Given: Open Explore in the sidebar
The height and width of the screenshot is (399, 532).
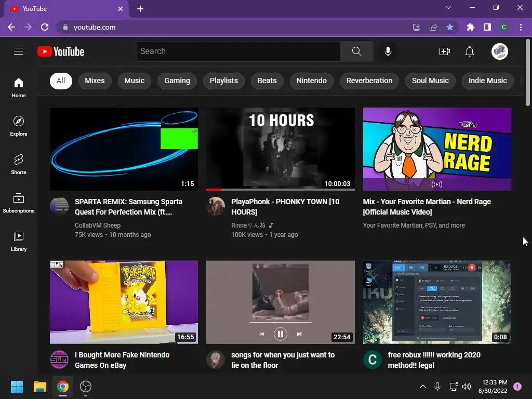Looking at the screenshot, I should click(19, 126).
